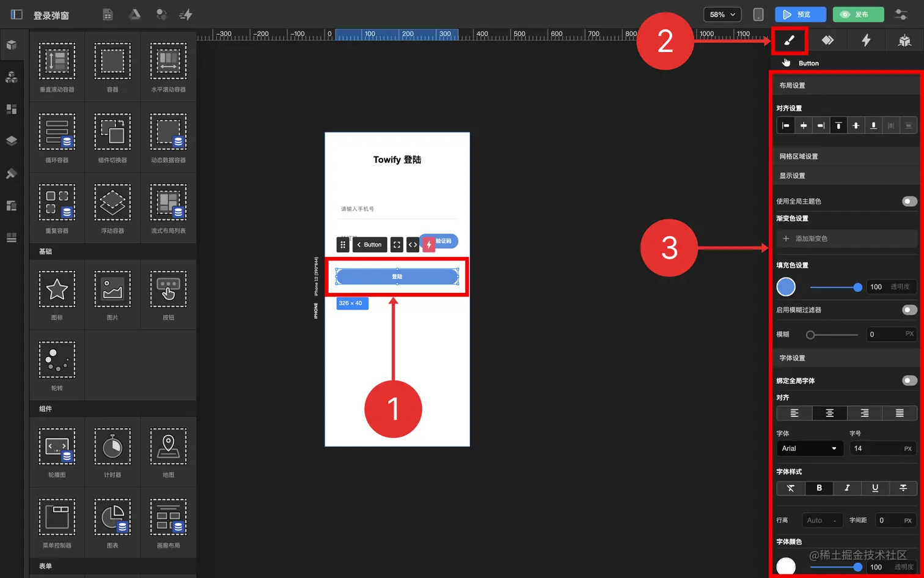Click the fill opacity slider handle
This screenshot has height=578, width=924.
pos(857,287)
